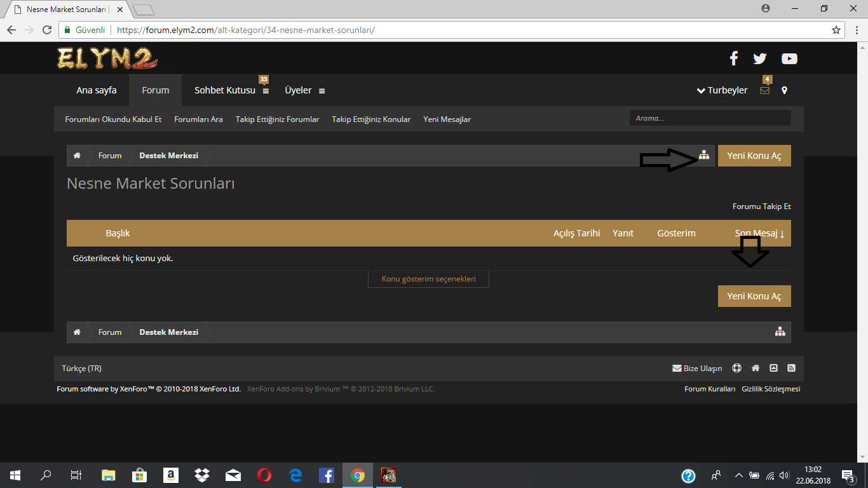Expand the Üyeler menu toggle
The image size is (868, 488).
322,91
